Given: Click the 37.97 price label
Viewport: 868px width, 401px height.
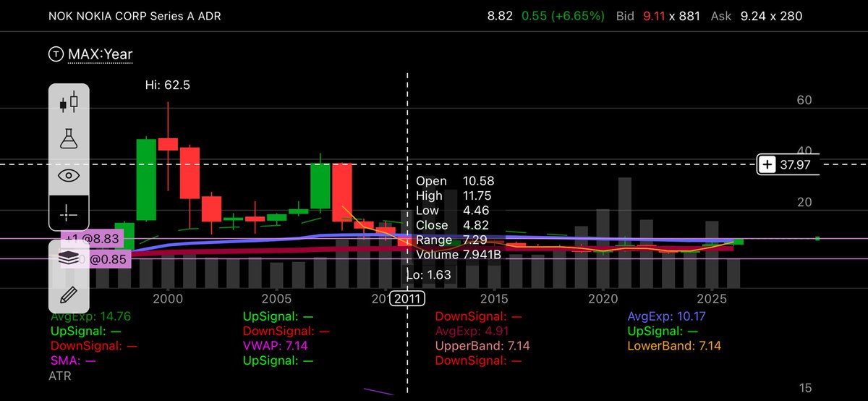Looking at the screenshot, I should coord(794,165).
